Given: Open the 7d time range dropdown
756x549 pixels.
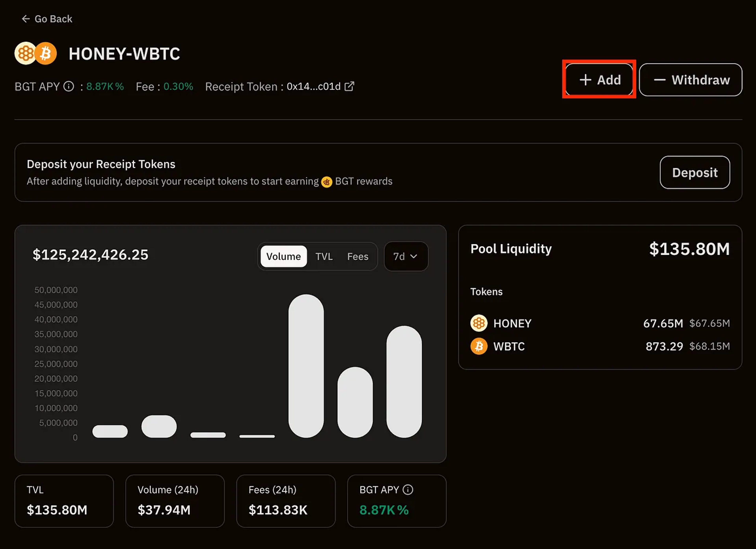Looking at the screenshot, I should 406,256.
